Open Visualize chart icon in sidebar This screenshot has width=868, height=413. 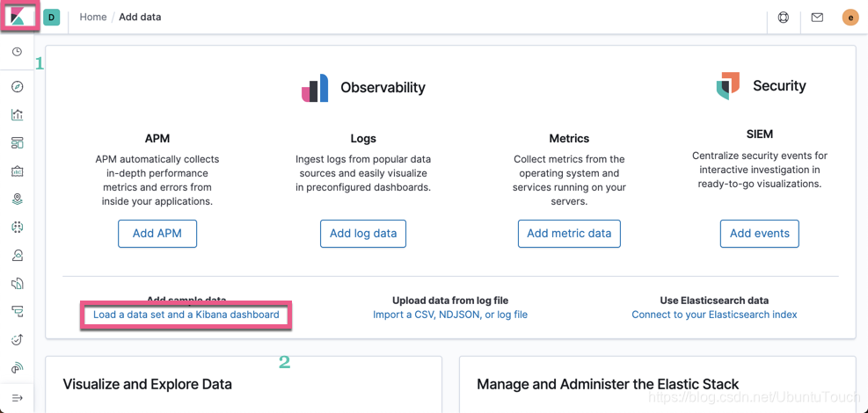point(17,115)
